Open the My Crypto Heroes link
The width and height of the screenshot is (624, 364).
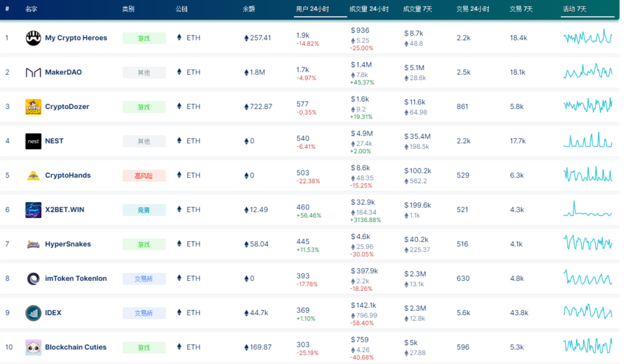click(76, 38)
